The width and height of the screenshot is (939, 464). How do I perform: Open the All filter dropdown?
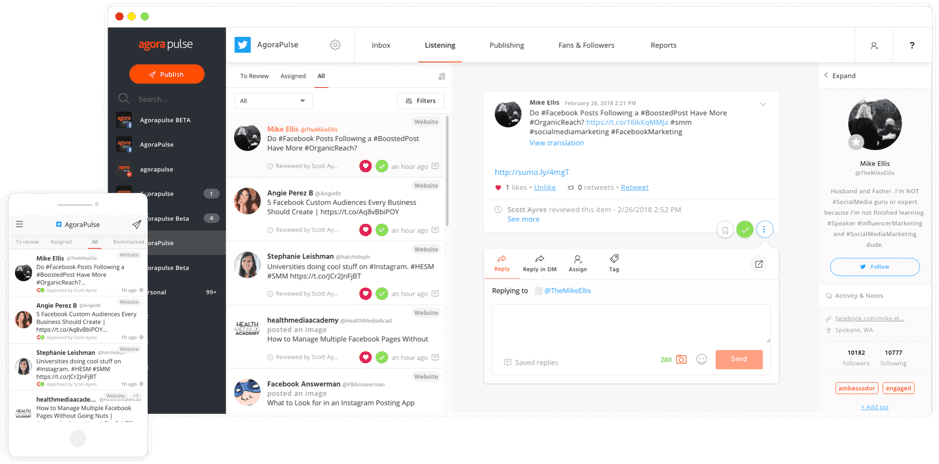[273, 101]
